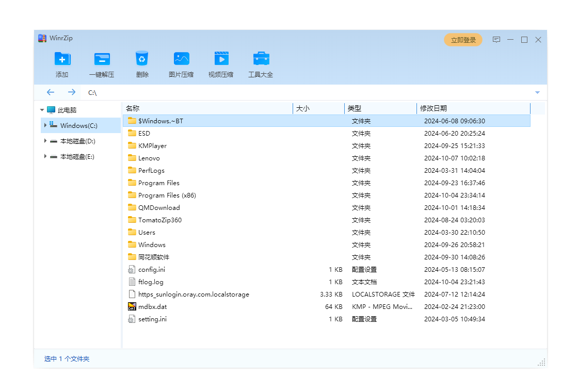Click the 64 KB size cell
578x392 pixels.
pyautogui.click(x=333, y=306)
